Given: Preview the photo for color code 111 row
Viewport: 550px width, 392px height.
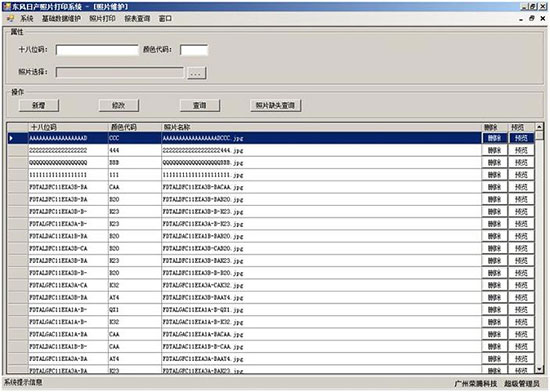Looking at the screenshot, I should tap(521, 175).
